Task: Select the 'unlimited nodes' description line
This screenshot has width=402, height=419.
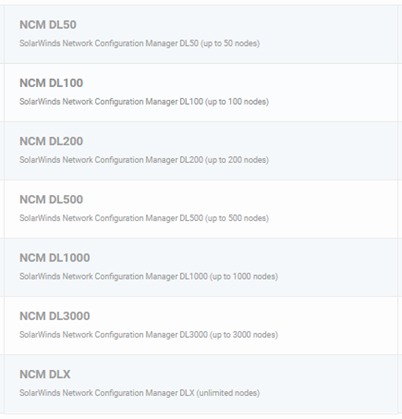Action: pyautogui.click(x=139, y=393)
